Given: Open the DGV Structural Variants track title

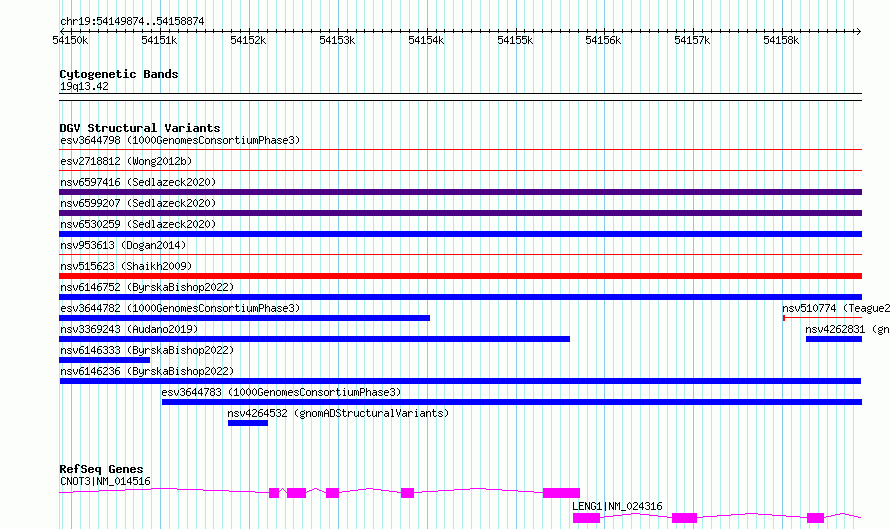Looking at the screenshot, I should [140, 128].
